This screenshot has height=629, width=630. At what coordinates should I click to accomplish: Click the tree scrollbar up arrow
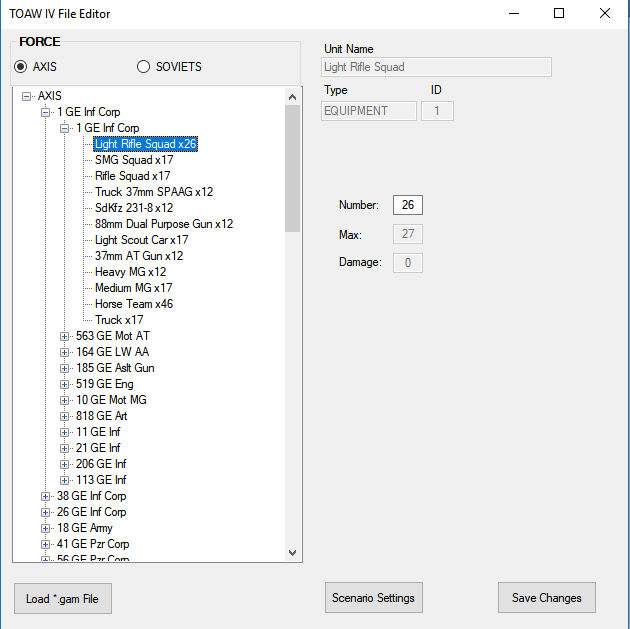click(x=292, y=97)
